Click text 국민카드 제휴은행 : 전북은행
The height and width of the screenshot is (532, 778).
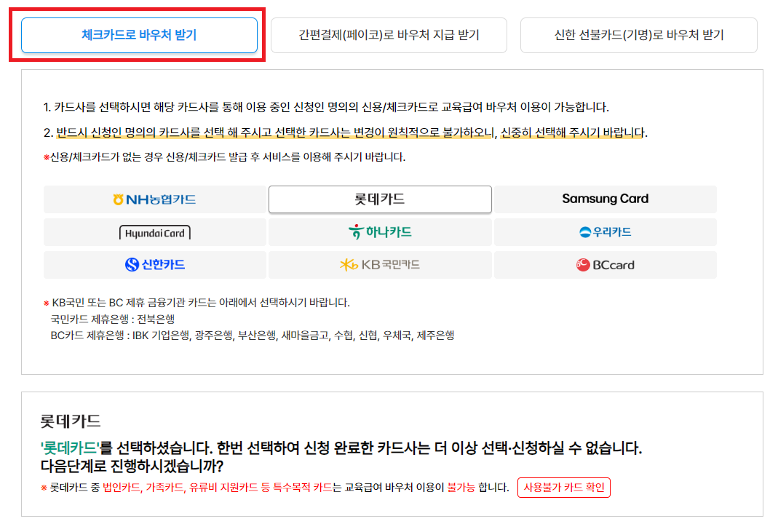click(113, 319)
